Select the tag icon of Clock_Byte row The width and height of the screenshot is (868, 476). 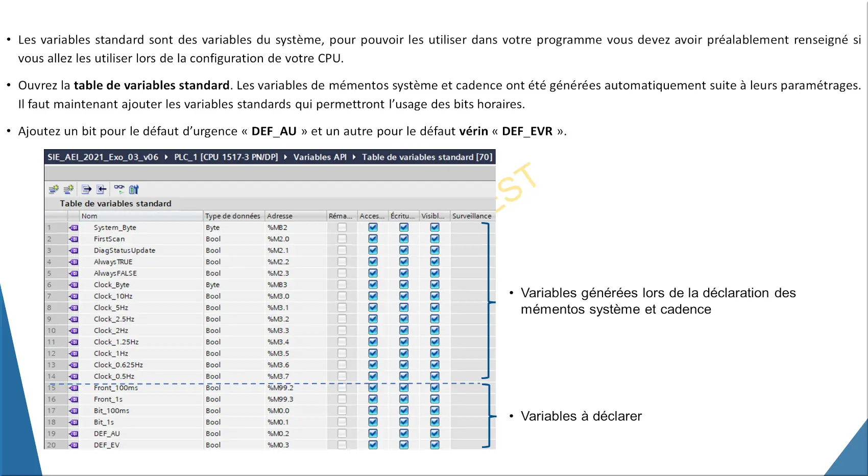pos(74,285)
